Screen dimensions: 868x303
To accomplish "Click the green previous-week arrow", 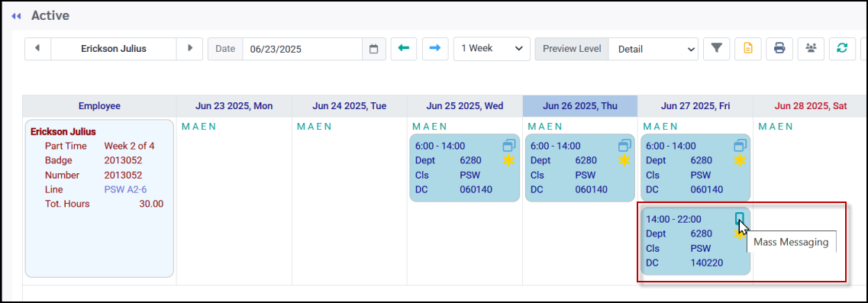I will [404, 49].
